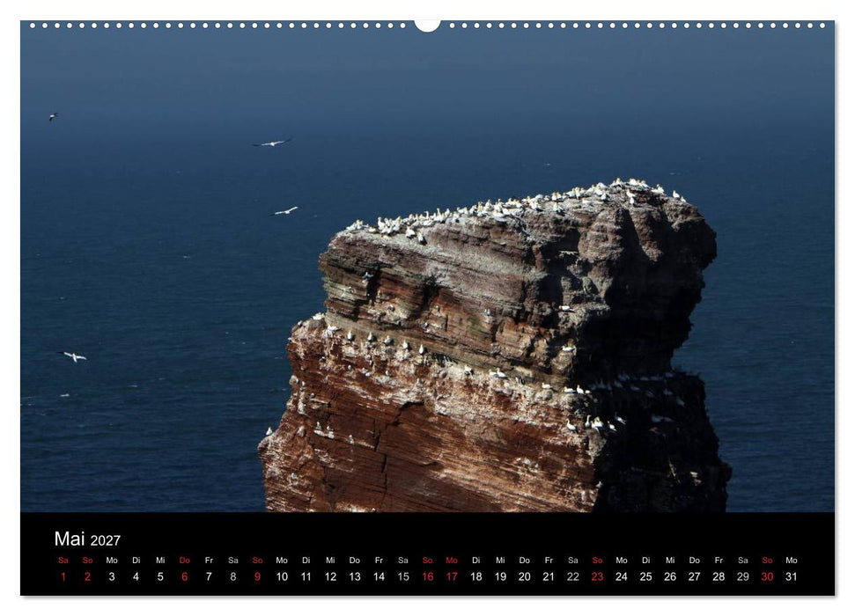The width and height of the screenshot is (855, 616).
Task: Click the year '2027' text
Action: (x=106, y=540)
